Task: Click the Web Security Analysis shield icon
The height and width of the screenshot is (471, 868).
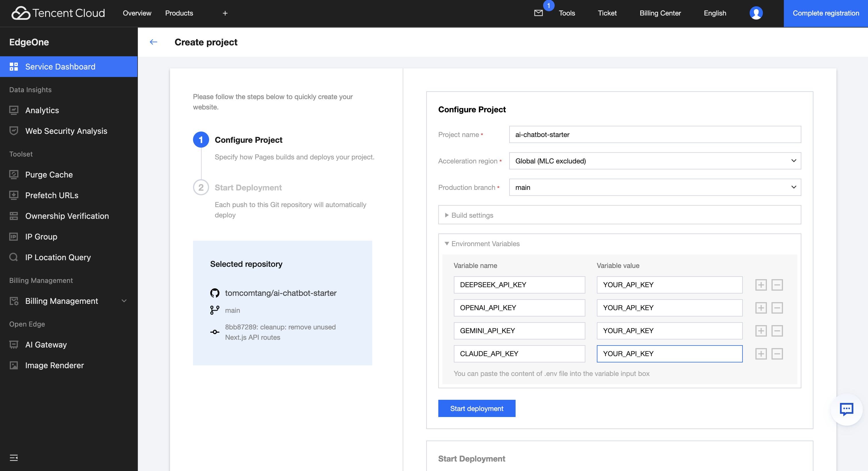Action: [14, 131]
